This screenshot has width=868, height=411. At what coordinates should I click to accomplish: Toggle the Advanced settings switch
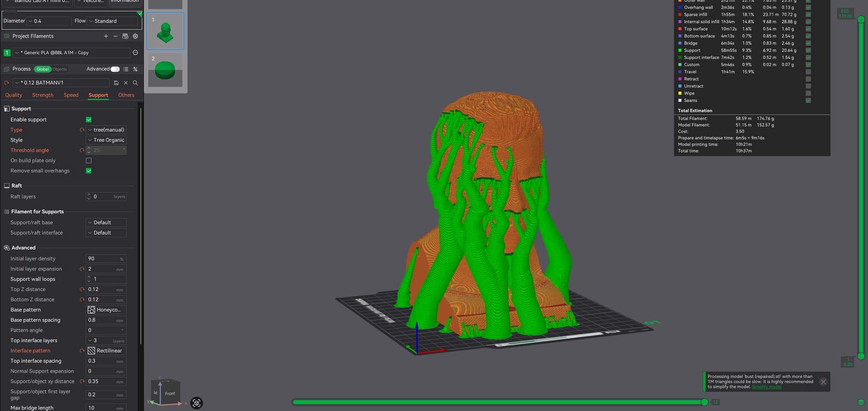115,69
